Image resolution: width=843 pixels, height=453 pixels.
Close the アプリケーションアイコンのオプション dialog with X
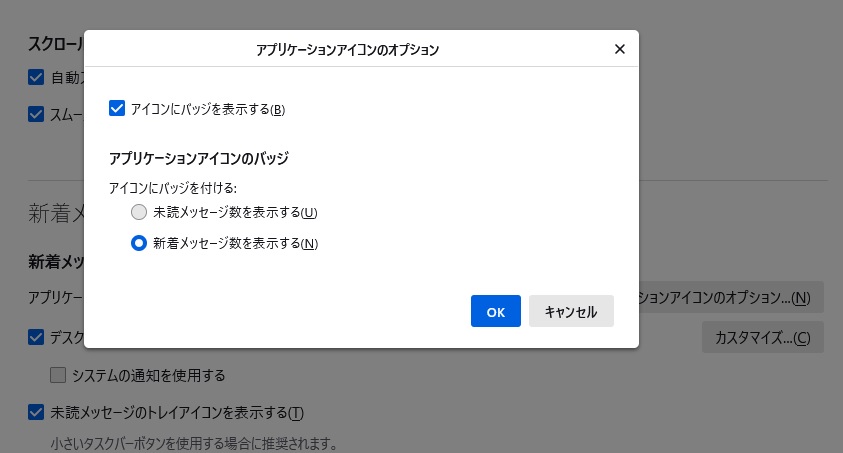tap(619, 49)
